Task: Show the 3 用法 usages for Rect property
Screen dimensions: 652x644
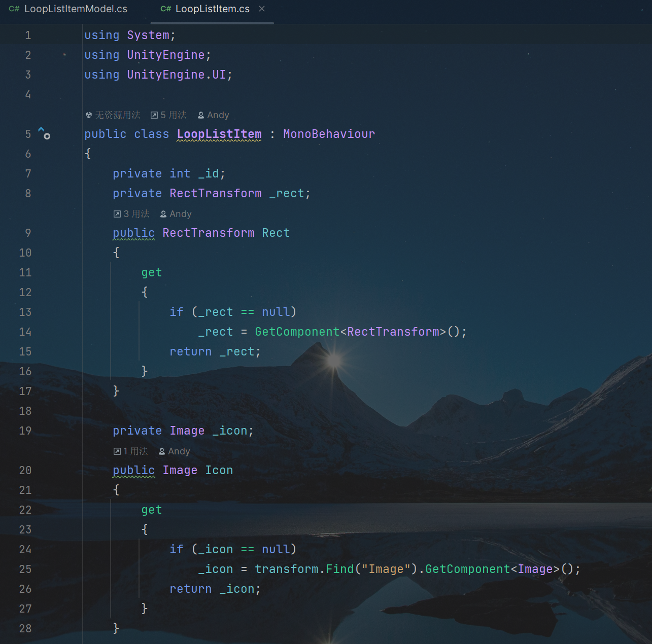Action: (131, 214)
